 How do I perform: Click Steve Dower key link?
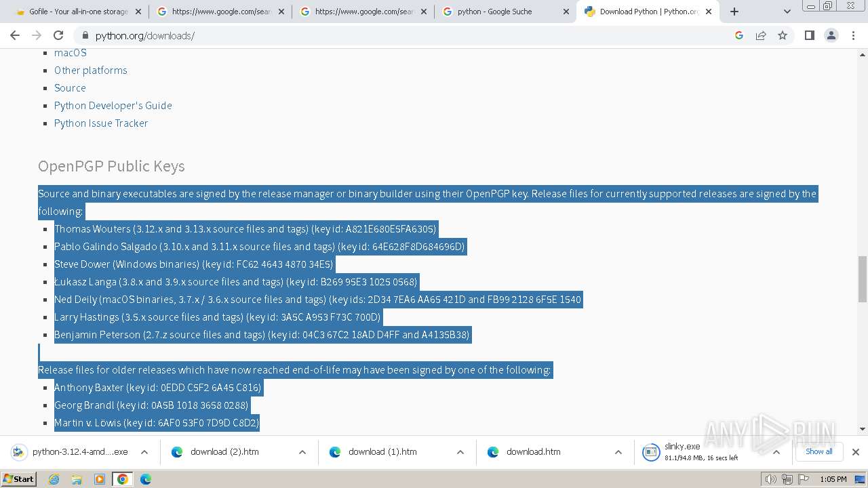click(x=194, y=264)
